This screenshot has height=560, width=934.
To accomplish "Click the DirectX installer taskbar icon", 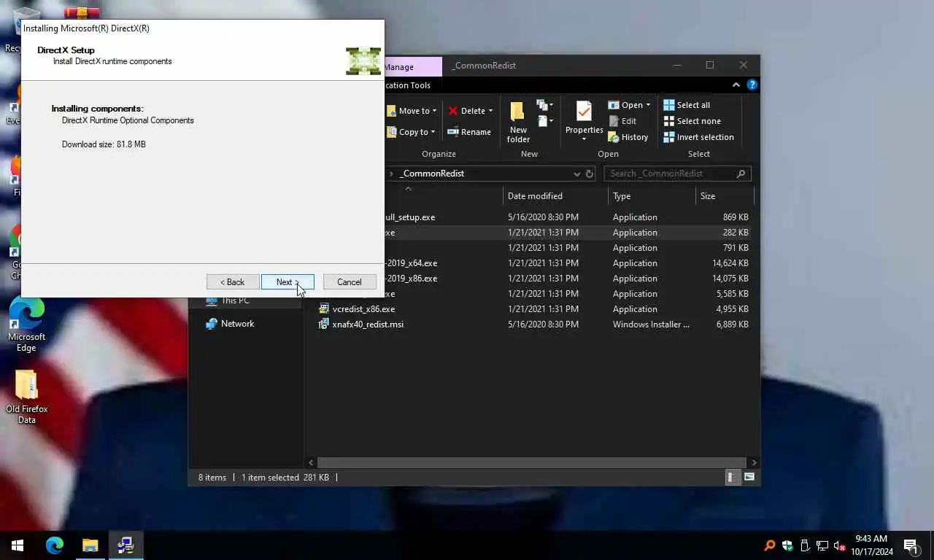I will point(126,545).
